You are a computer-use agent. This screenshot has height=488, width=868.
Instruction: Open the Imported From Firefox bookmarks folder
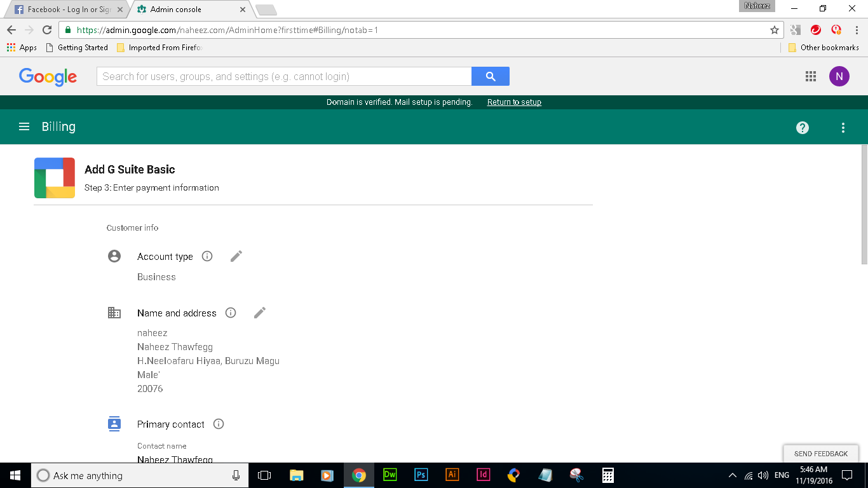point(159,48)
